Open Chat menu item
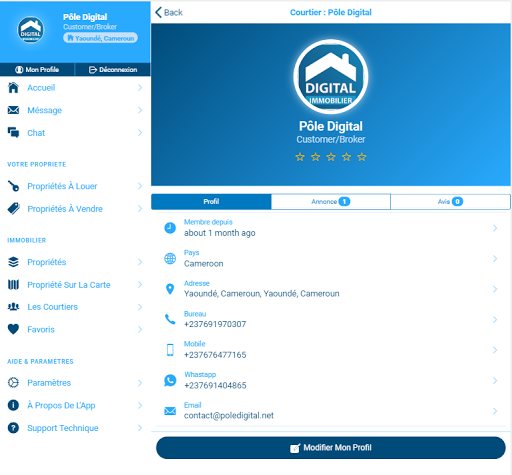Image resolution: width=512 pixels, height=475 pixels. [x=75, y=133]
